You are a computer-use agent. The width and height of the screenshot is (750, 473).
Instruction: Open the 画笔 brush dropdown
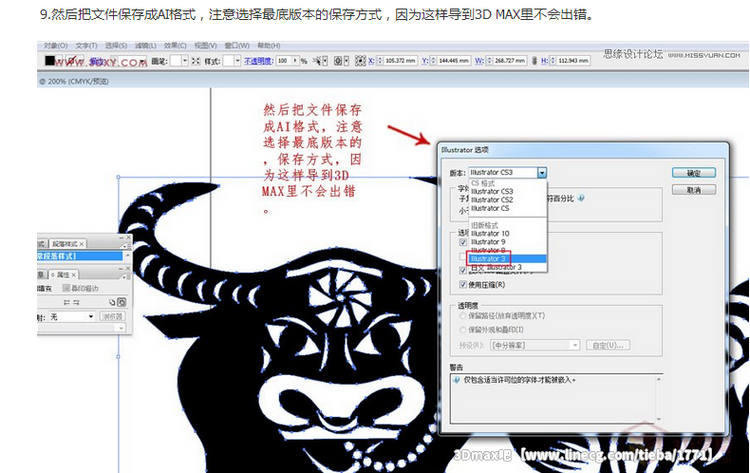(185, 61)
